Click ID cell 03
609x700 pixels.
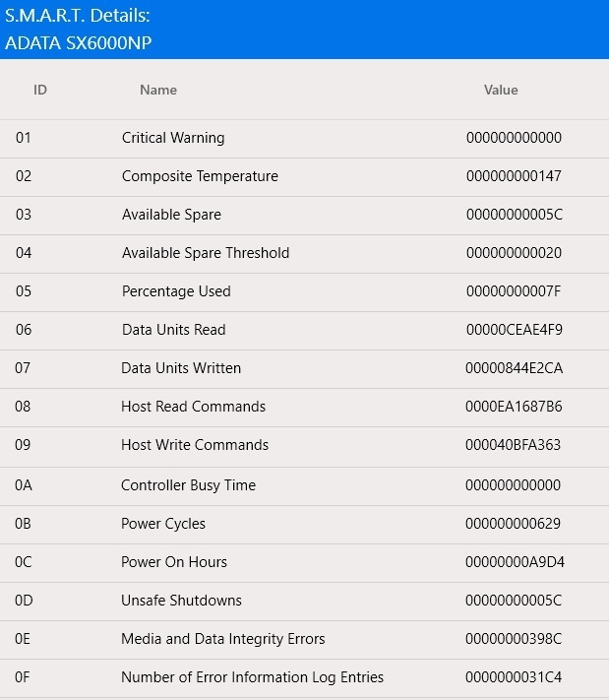pos(24,215)
